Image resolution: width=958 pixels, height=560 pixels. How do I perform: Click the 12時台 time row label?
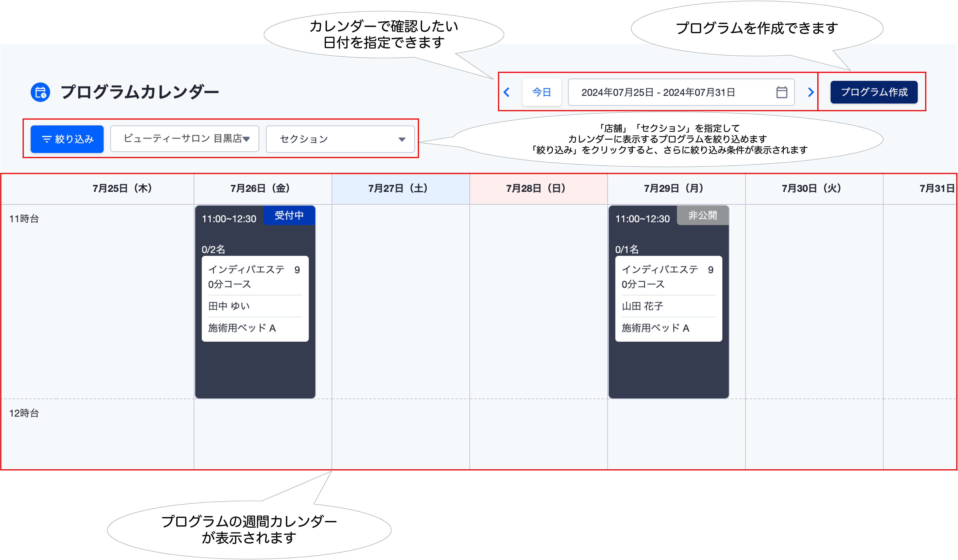coord(24,413)
